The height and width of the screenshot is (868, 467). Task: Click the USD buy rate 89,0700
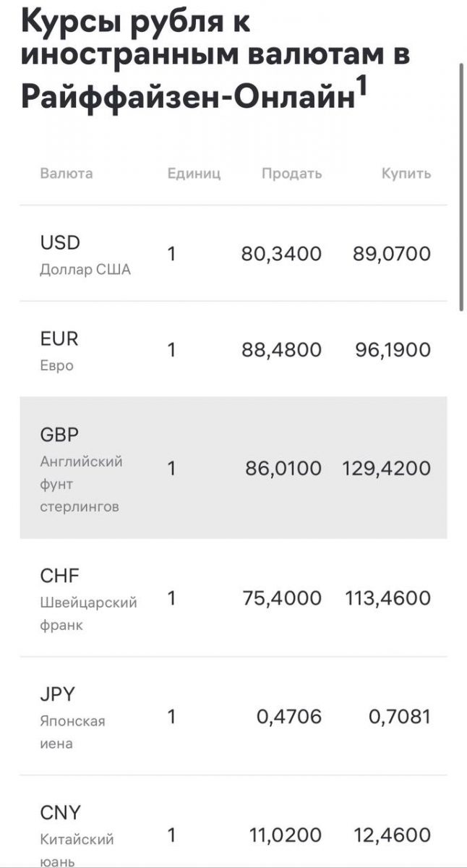click(x=392, y=254)
